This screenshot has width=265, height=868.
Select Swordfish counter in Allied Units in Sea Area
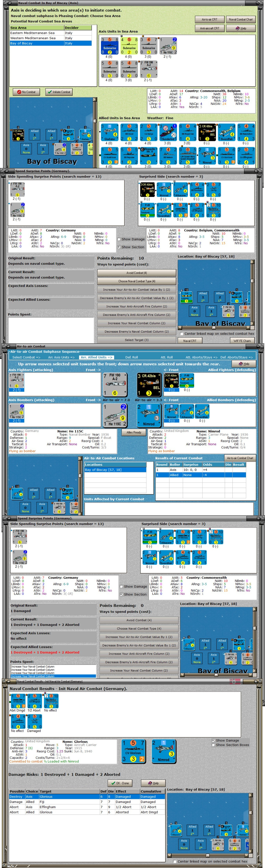[226, 132]
